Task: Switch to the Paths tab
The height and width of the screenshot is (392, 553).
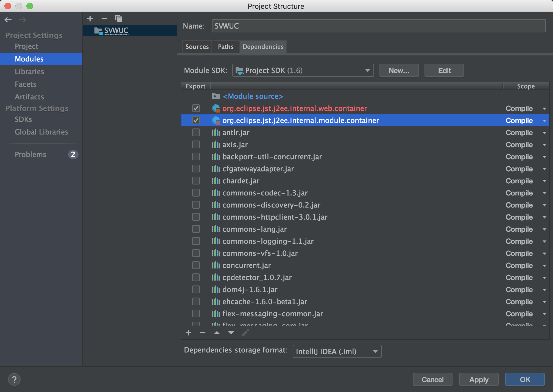Action: coord(226,47)
